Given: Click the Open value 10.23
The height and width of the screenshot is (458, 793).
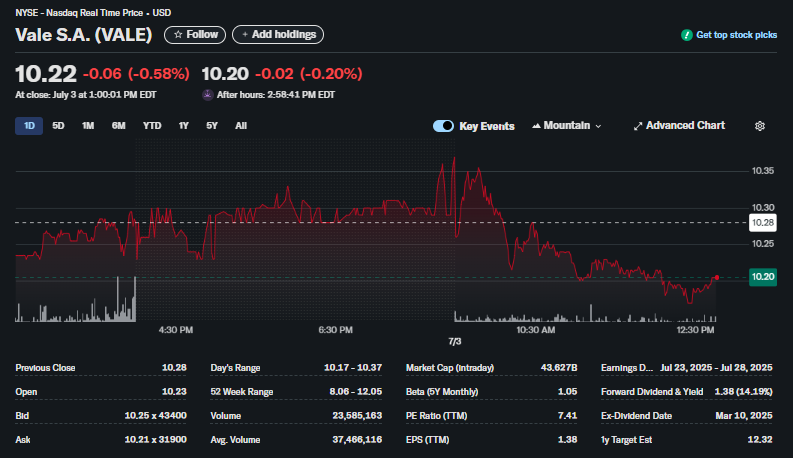Looking at the screenshot, I should (174, 392).
